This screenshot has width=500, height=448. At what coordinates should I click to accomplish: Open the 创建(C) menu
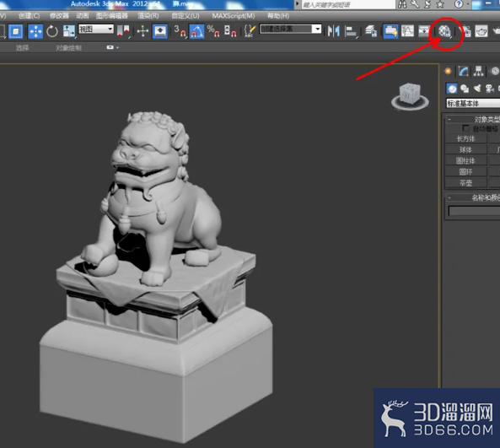[x=29, y=16]
